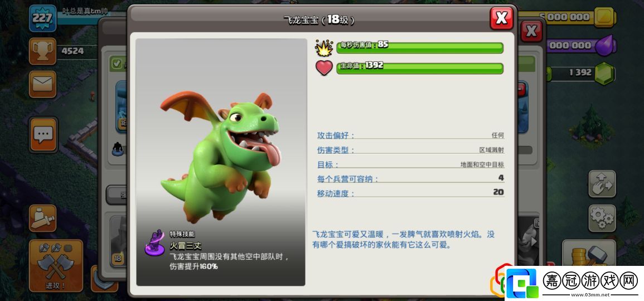Open the chat speech bubble button

[x=43, y=135]
